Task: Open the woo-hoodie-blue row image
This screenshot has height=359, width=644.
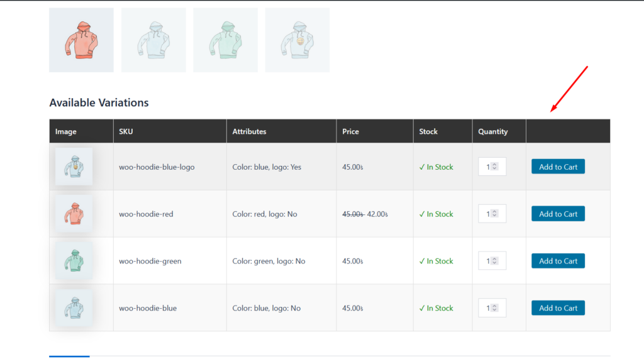Action: [74, 308]
